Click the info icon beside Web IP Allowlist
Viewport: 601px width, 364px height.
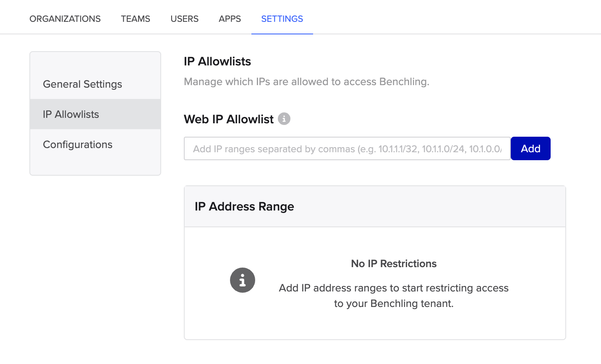tap(285, 119)
